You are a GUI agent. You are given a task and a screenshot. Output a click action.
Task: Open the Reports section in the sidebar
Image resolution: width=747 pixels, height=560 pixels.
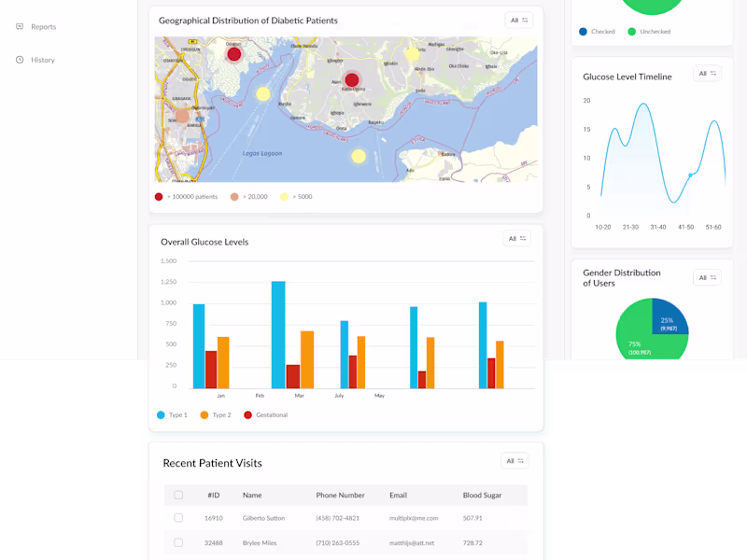[x=37, y=26]
